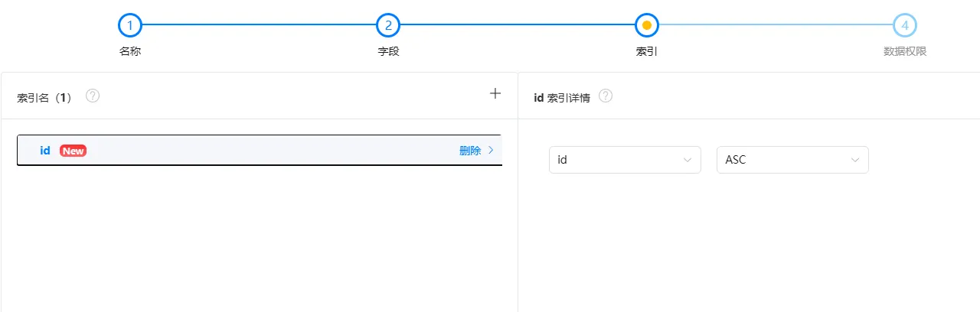
Task: Click the id index name text
Action: point(45,151)
